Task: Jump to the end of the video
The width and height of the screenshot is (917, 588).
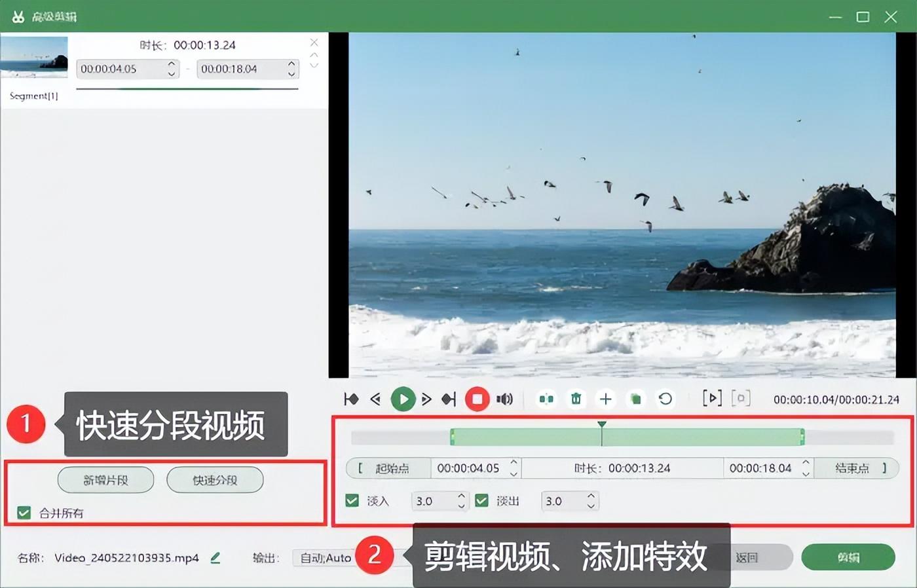Action: click(x=449, y=399)
